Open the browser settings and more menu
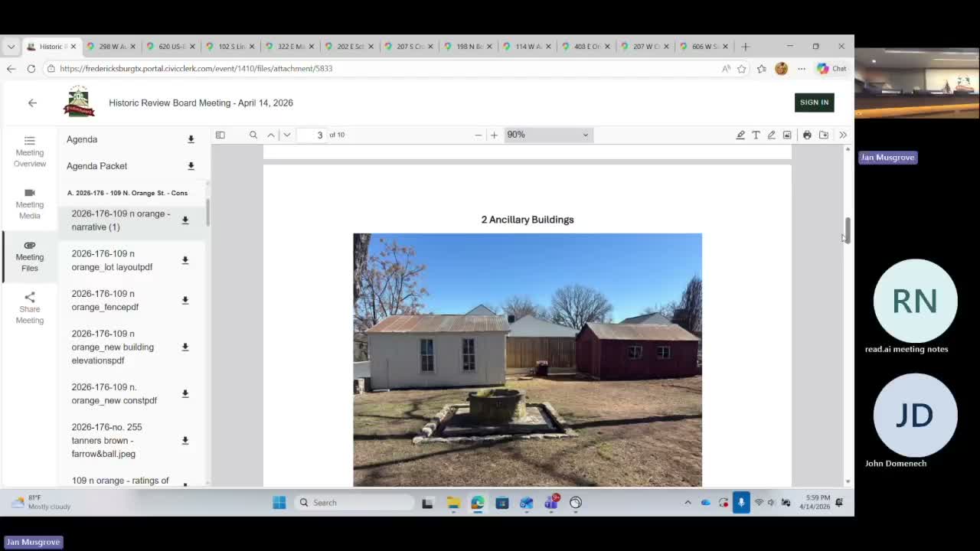This screenshot has height=551, width=980. pyautogui.click(x=802, y=68)
